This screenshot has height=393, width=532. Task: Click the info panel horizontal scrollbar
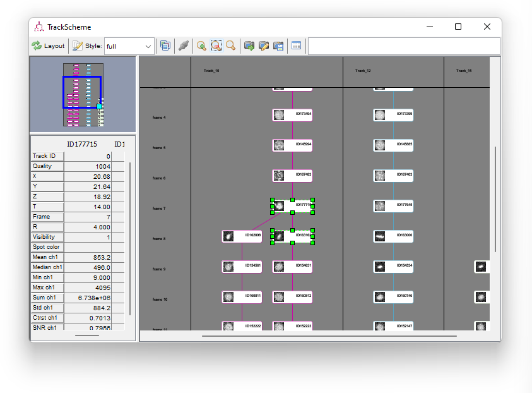coord(87,336)
